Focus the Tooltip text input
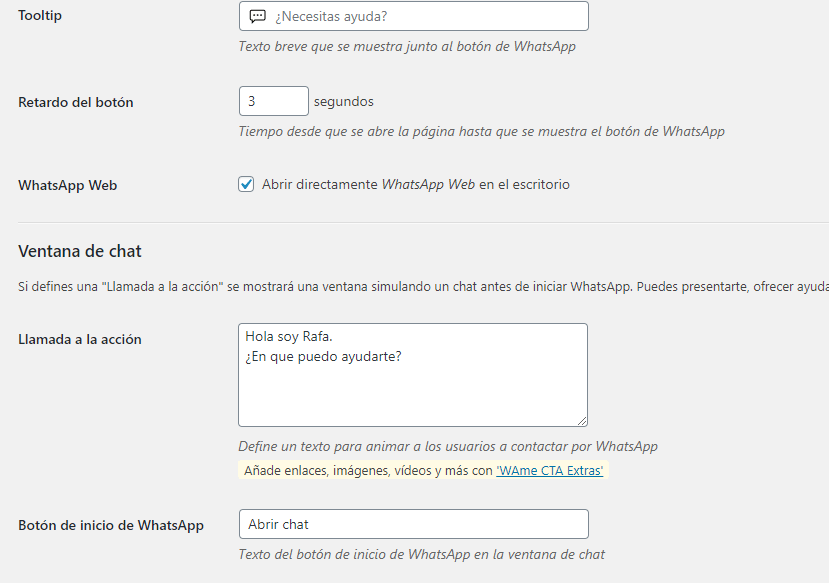 pyautogui.click(x=413, y=16)
